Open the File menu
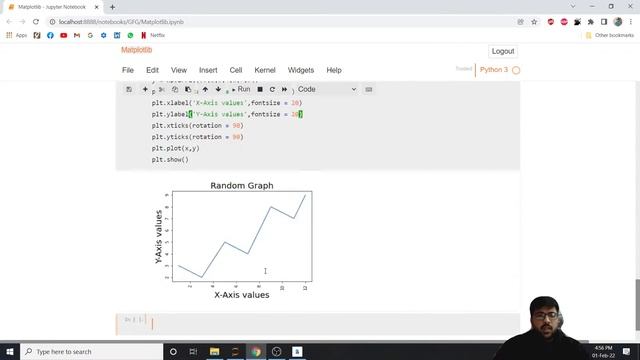 pyautogui.click(x=128, y=70)
